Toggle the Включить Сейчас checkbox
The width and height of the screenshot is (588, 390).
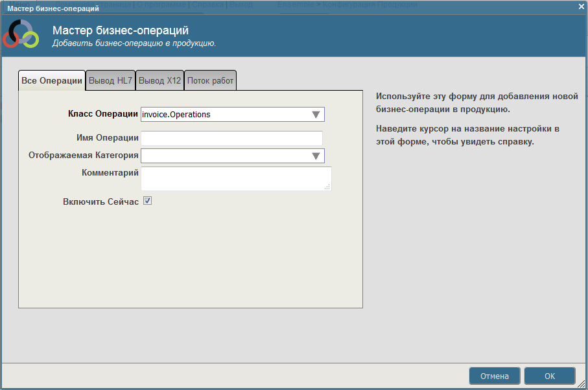click(147, 201)
